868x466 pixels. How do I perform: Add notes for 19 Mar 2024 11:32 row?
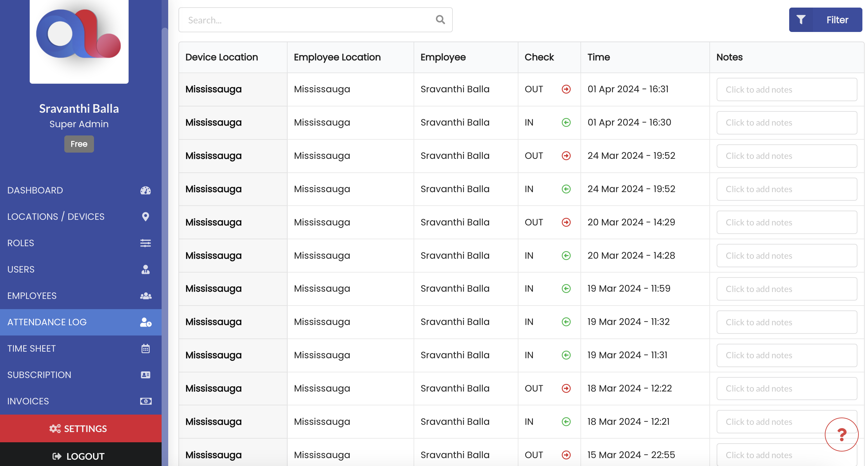coord(787,322)
